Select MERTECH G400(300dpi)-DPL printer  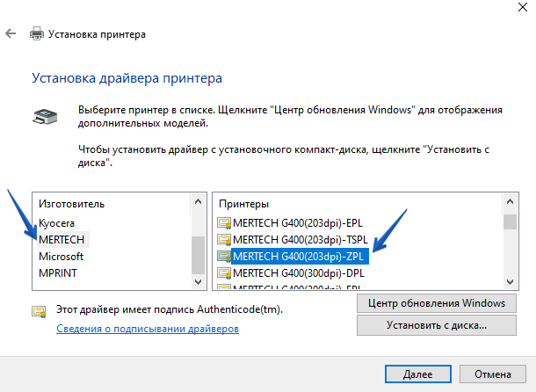[299, 274]
